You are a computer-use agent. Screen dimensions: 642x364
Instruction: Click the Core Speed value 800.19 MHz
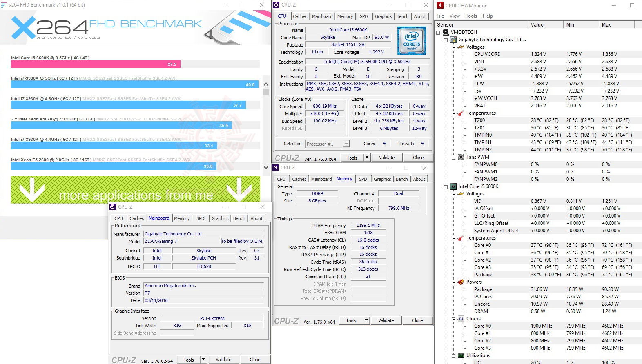pyautogui.click(x=325, y=106)
